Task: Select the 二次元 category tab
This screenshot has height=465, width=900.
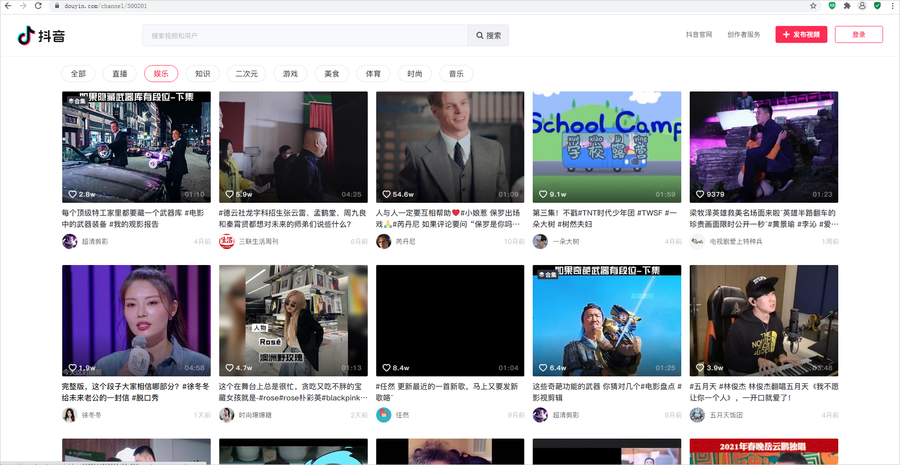Action: coord(247,73)
